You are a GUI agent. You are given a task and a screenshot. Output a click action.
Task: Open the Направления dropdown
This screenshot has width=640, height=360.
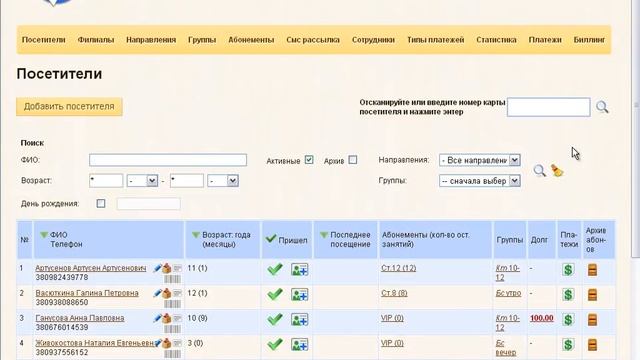pyautogui.click(x=480, y=160)
